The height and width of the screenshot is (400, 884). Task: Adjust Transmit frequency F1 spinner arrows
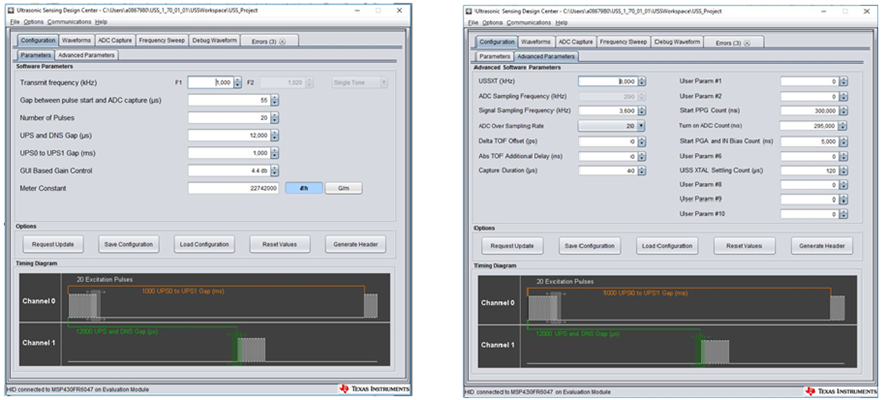point(238,83)
